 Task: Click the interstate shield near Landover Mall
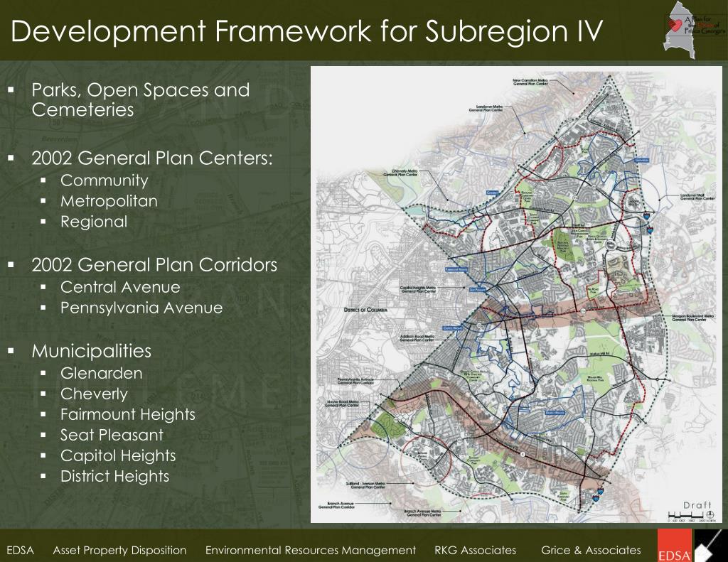(x=647, y=215)
